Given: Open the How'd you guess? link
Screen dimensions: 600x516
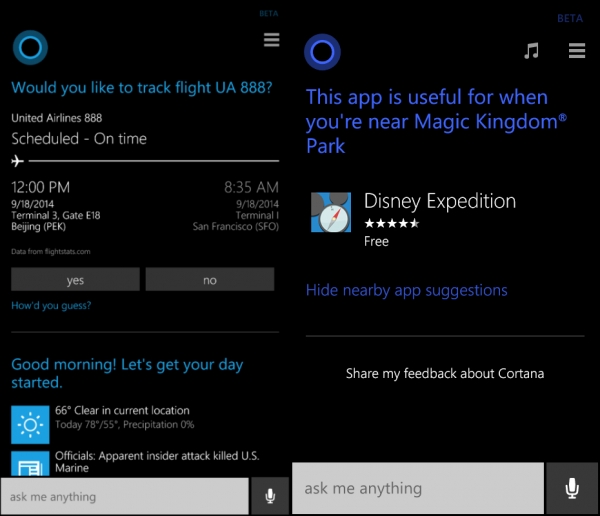Looking at the screenshot, I should coord(51,305).
